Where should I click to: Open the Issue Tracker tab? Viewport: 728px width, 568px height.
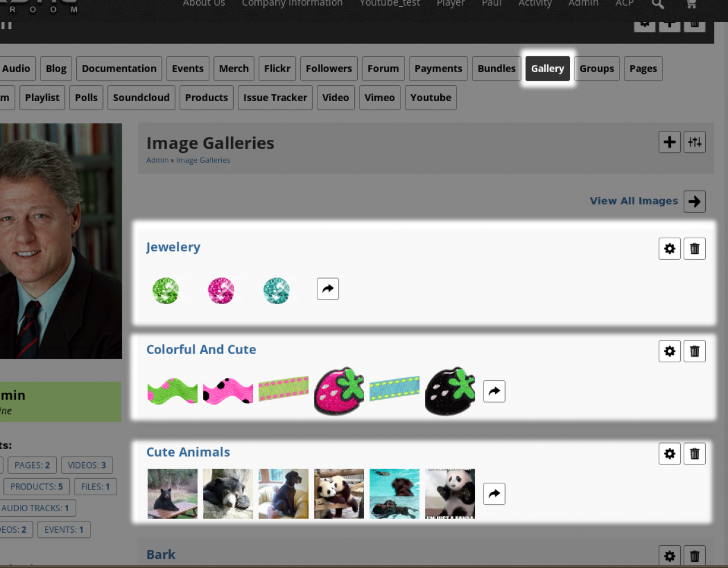click(x=275, y=98)
